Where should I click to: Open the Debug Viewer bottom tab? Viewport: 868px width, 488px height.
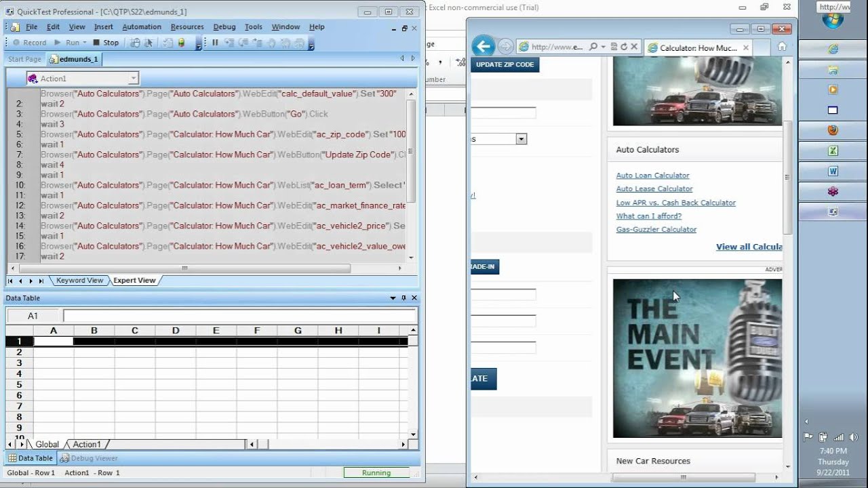pos(89,458)
